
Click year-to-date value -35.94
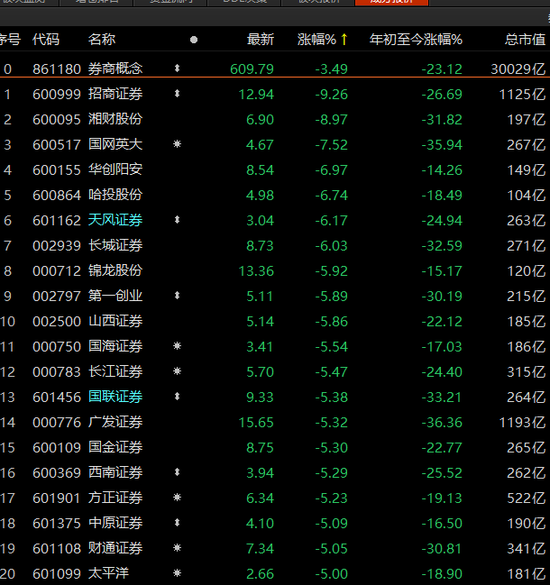pos(442,145)
